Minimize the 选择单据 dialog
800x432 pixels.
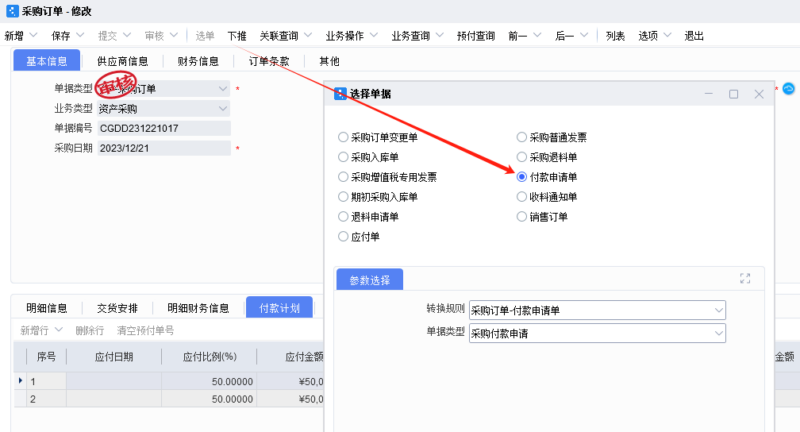(709, 94)
